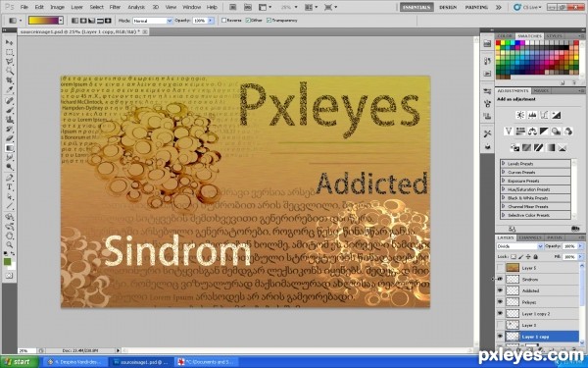Select the Zoom tool in the toolbar
This screenshot has width=588, height=368.
[10, 245]
